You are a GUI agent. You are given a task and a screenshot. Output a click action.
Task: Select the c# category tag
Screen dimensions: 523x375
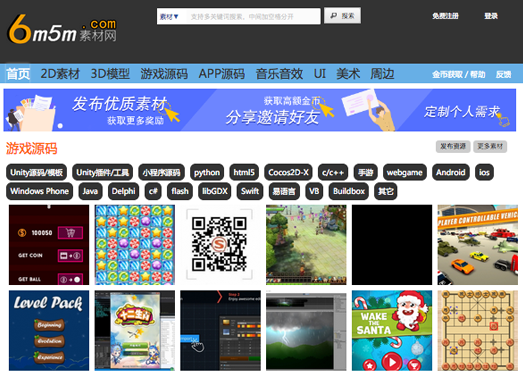(153, 191)
